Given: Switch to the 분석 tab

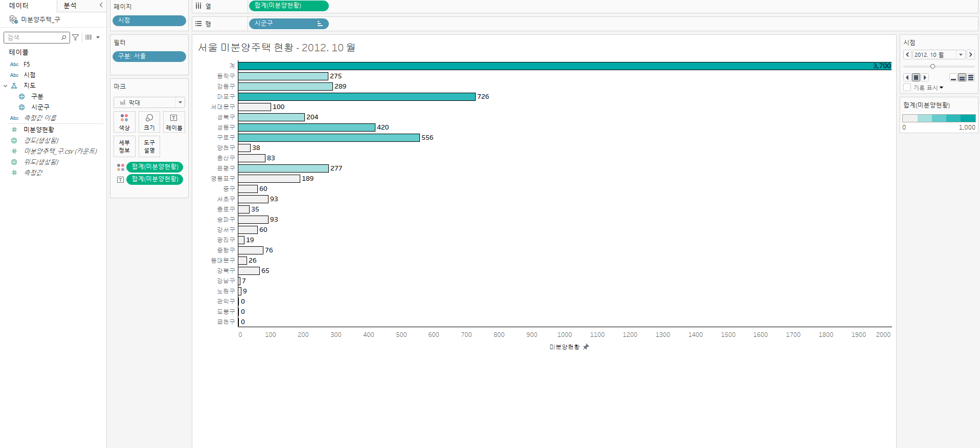Looking at the screenshot, I should (x=70, y=6).
